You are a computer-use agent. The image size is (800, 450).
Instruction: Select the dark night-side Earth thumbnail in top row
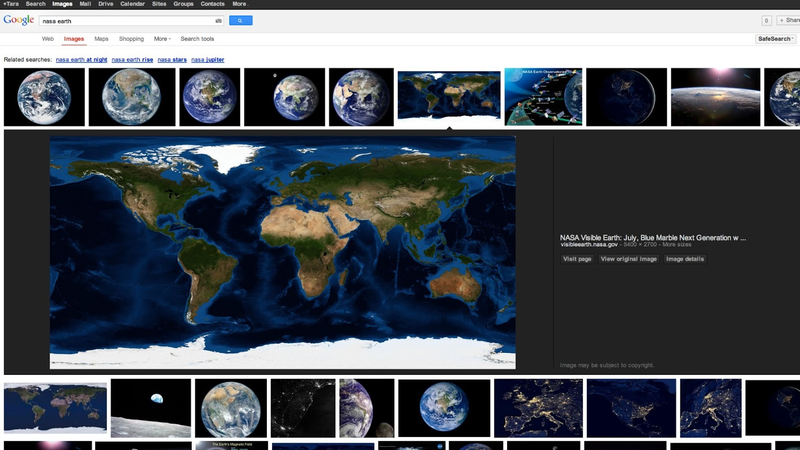[x=627, y=97]
